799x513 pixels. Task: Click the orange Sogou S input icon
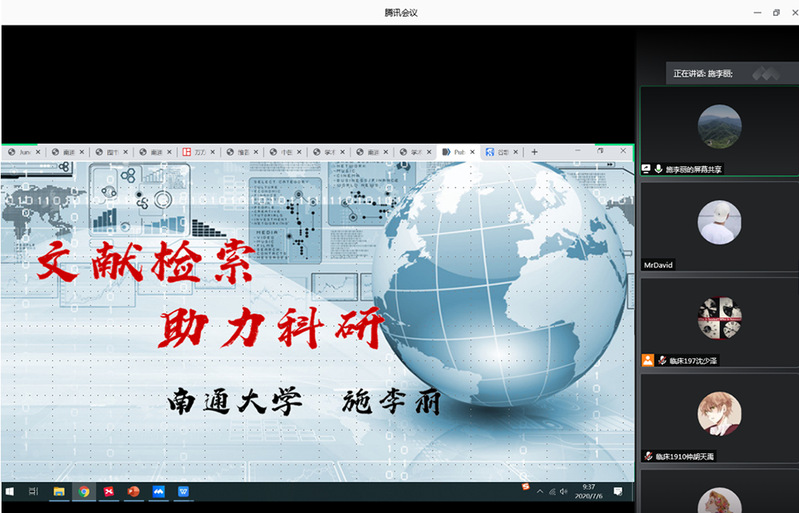tap(526, 487)
